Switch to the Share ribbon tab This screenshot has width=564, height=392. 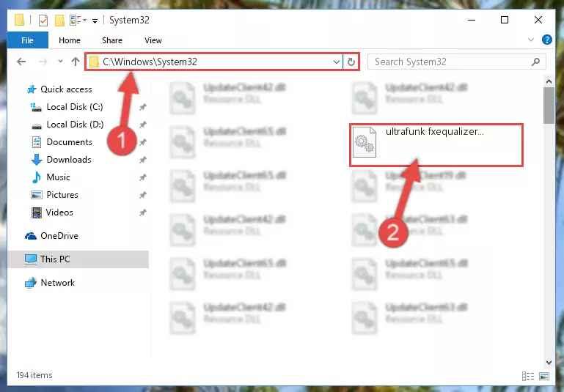pos(112,40)
